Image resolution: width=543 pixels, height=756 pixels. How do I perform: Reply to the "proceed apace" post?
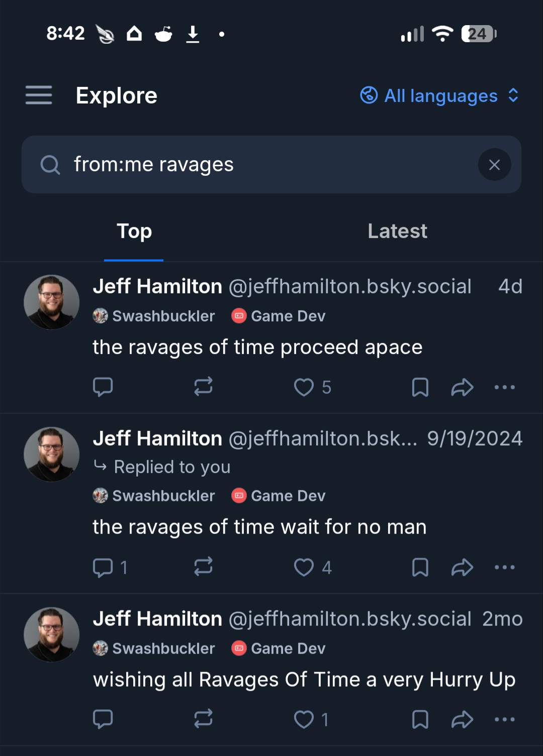pyautogui.click(x=103, y=387)
